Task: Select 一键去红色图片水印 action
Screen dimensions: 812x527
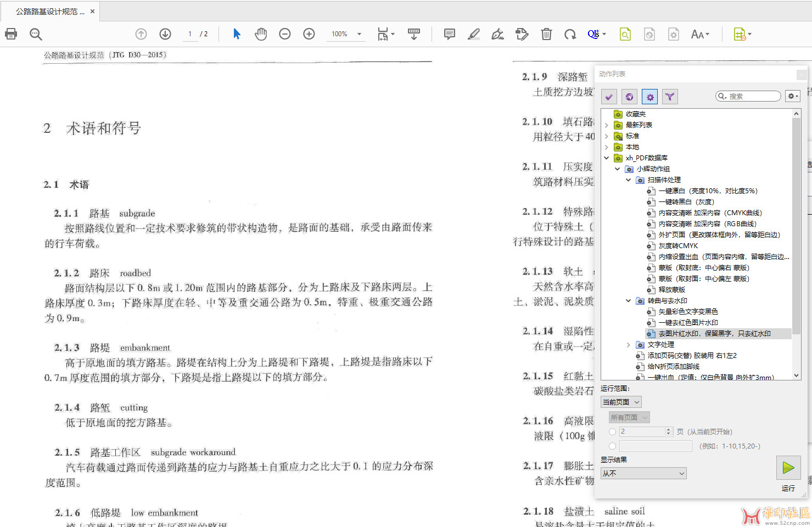Action: coord(688,323)
